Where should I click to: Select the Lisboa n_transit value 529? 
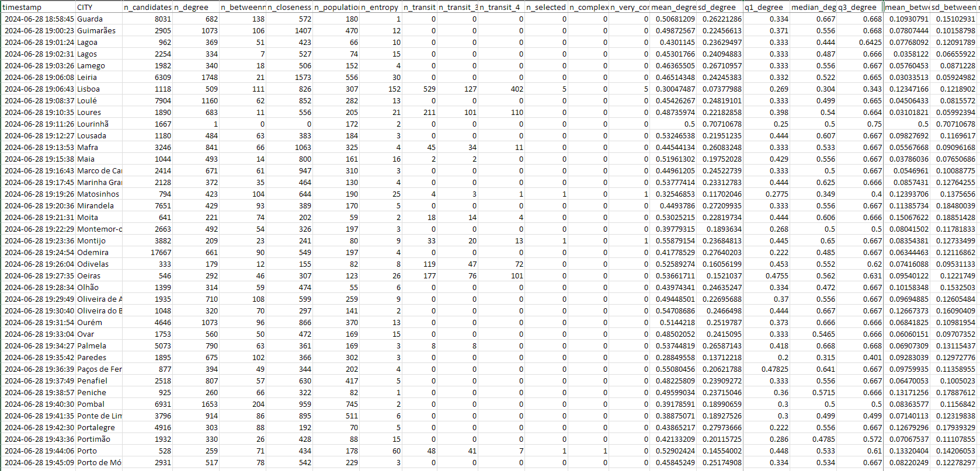[419, 89]
